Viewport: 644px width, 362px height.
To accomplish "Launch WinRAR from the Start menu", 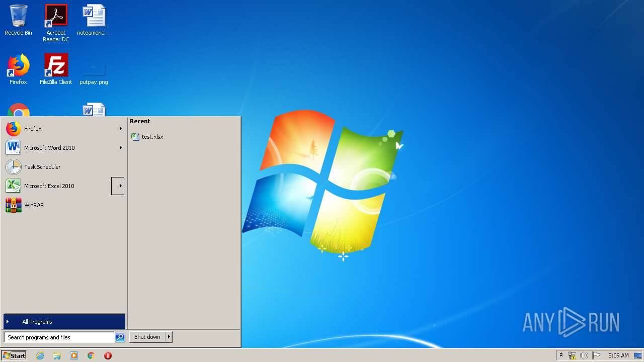I will click(64, 205).
